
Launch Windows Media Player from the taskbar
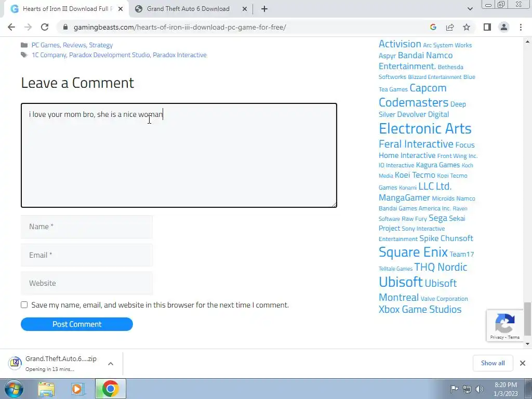(x=77, y=389)
